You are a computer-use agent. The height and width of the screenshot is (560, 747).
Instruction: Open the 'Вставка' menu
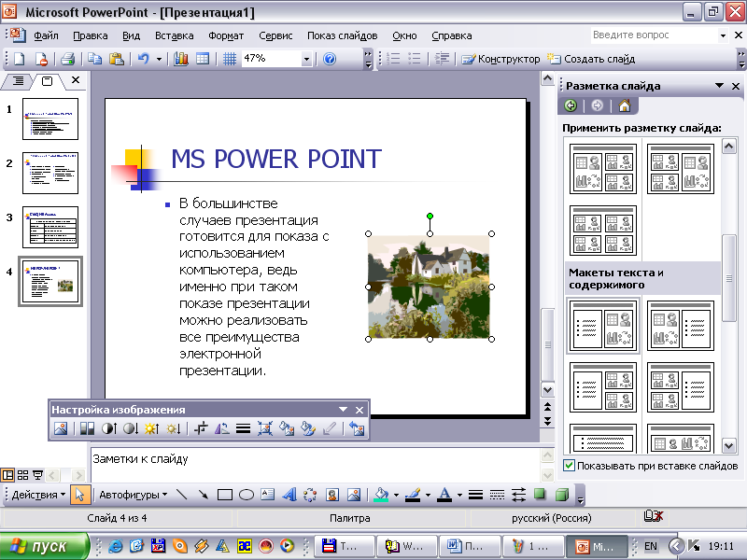point(174,35)
